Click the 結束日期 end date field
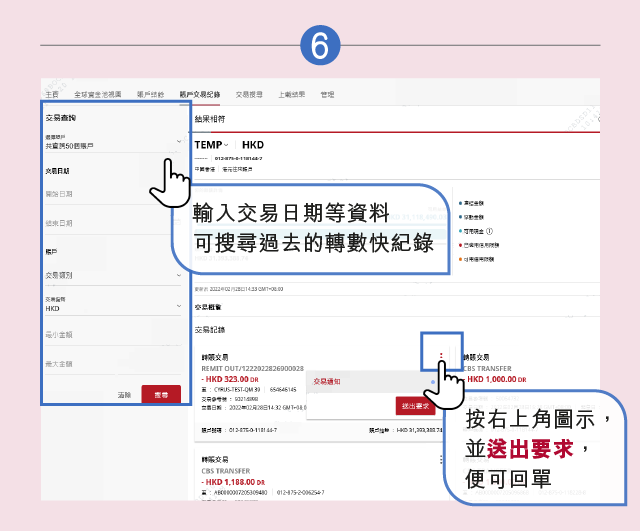 tap(112, 222)
